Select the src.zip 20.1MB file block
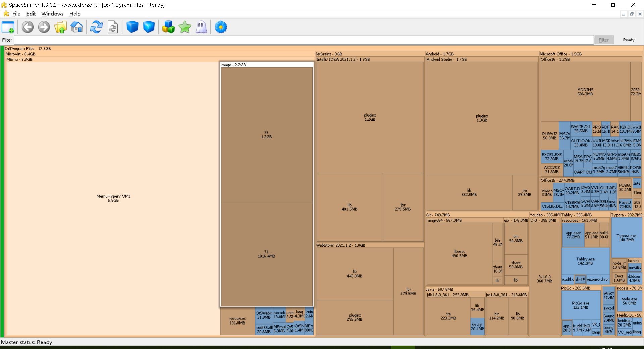The image size is (644, 349). click(477, 327)
